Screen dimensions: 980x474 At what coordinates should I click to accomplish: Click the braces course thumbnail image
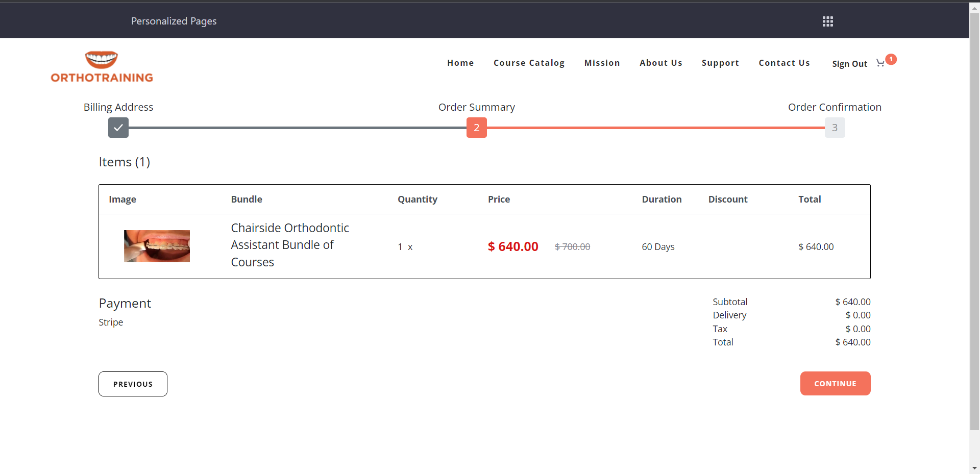[157, 246]
